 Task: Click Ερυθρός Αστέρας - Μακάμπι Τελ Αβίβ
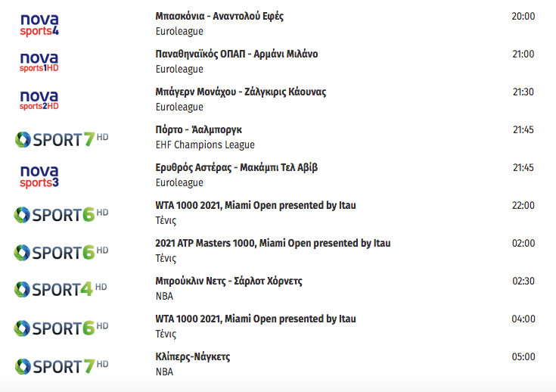click(237, 167)
